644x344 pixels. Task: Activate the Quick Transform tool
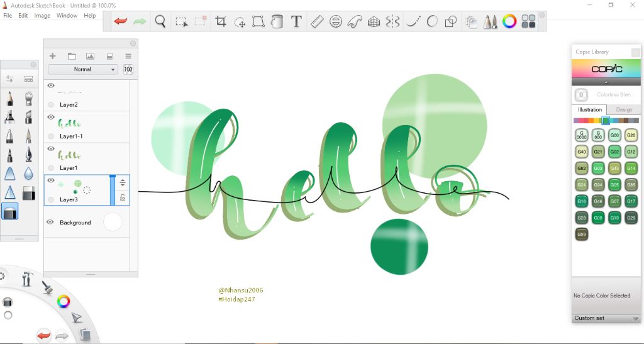click(240, 22)
